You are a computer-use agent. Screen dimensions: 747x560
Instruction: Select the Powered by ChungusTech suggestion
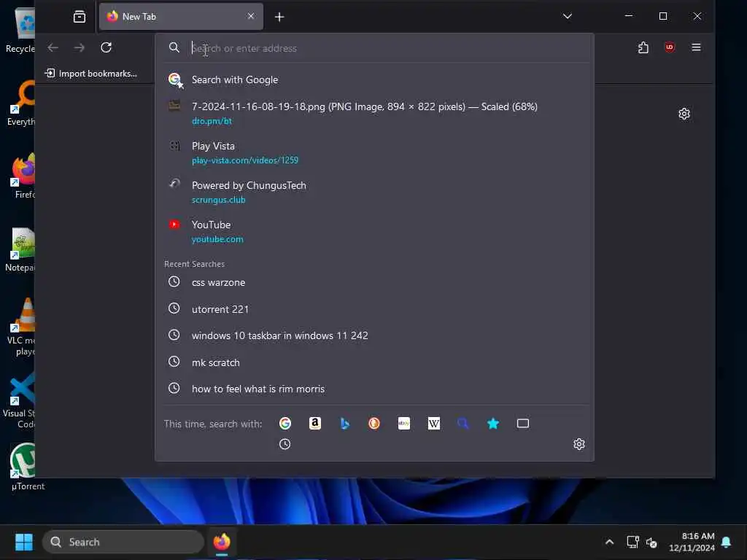click(374, 192)
